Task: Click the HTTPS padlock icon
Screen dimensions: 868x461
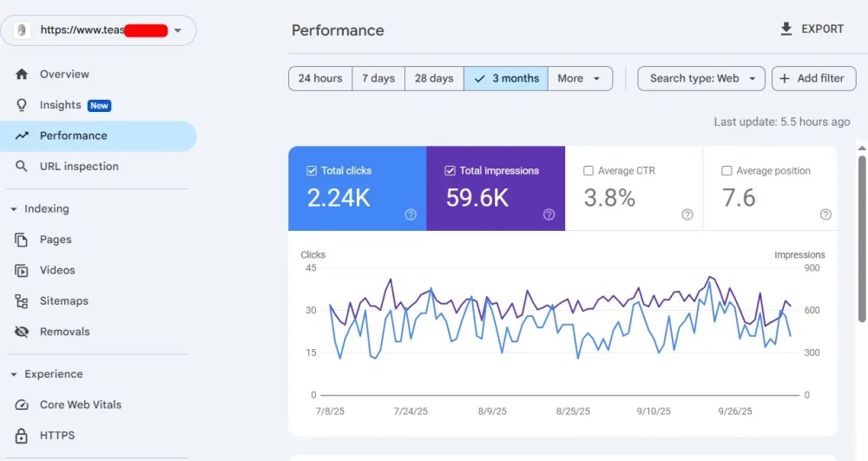Action: (x=22, y=436)
